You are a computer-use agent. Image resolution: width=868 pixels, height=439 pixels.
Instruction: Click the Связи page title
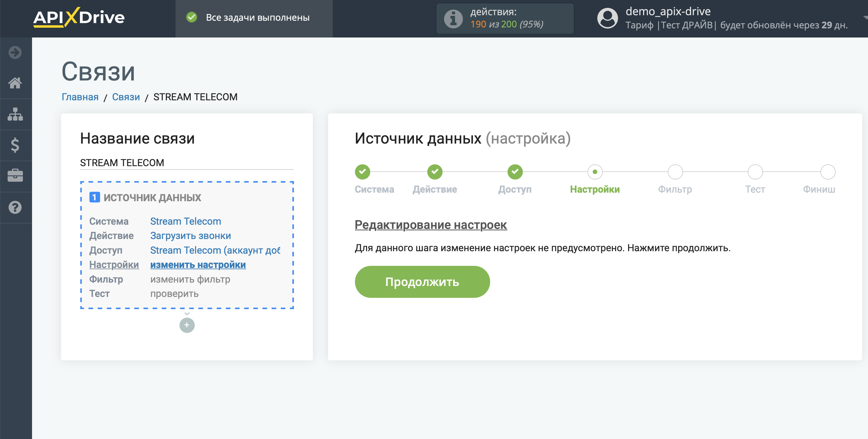pos(98,71)
